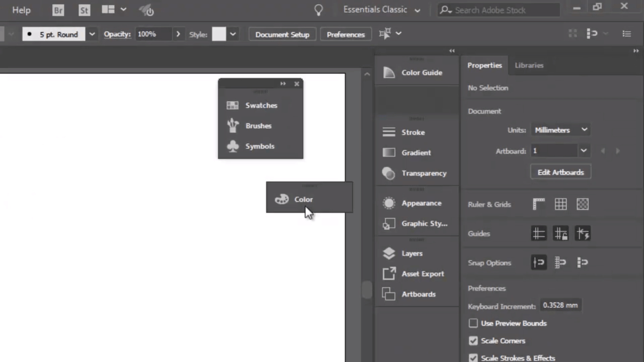Click the Preferences button in control bar
The width and height of the screenshot is (644, 362).
coord(345,35)
